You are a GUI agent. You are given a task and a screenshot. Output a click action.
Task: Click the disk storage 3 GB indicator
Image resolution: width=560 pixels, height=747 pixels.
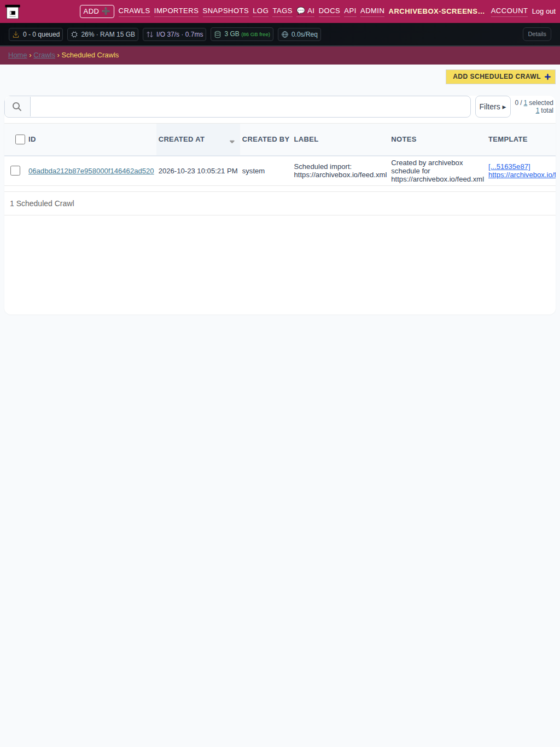tap(242, 34)
